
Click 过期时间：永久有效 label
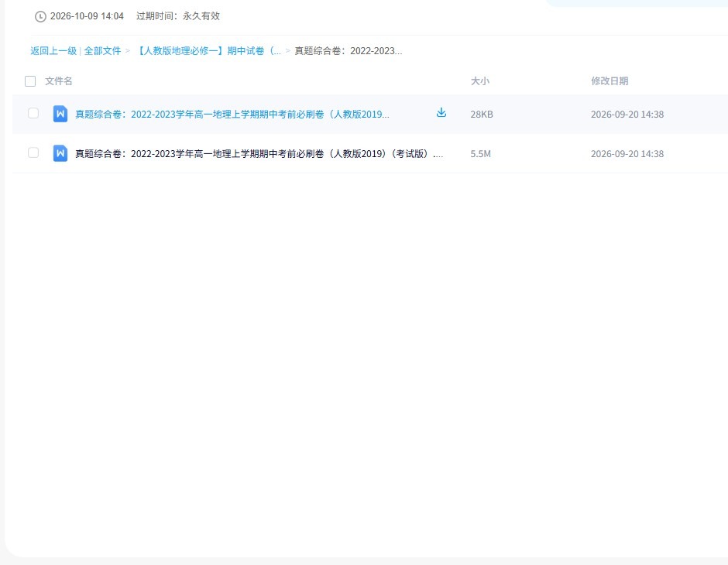(x=178, y=16)
